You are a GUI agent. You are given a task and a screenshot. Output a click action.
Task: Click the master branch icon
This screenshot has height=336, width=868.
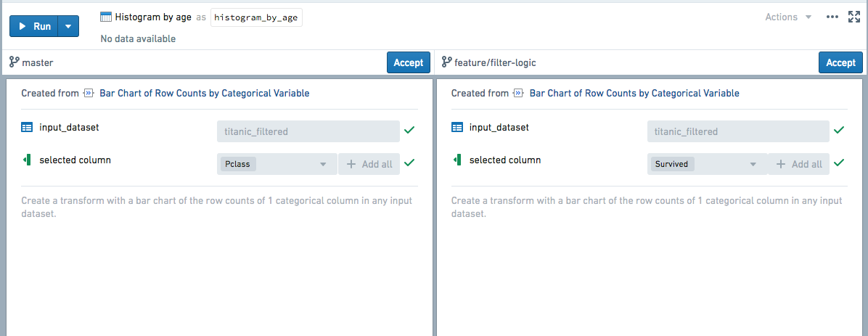[x=15, y=62]
